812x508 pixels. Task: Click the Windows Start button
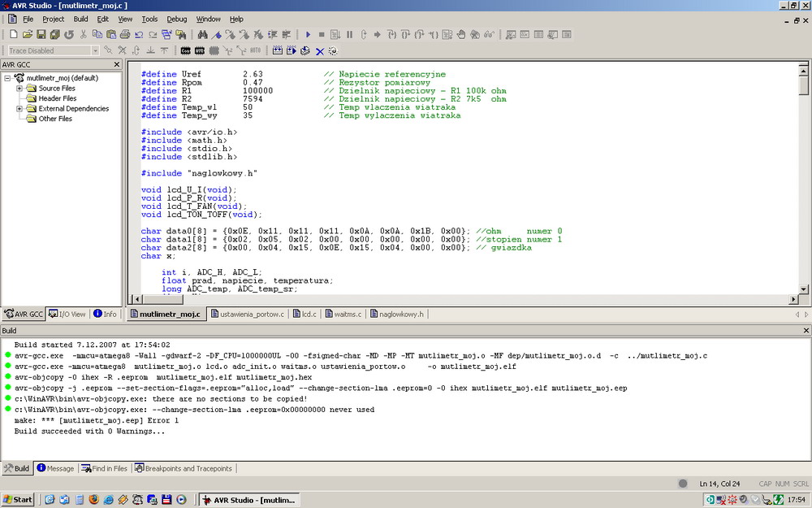(18, 500)
